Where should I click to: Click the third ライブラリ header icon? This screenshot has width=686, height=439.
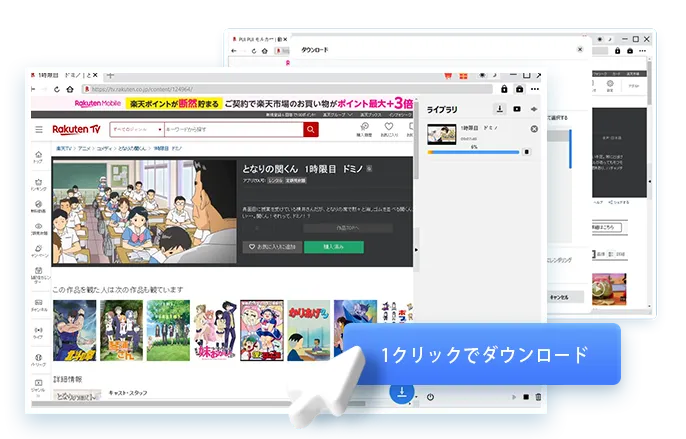(534, 109)
